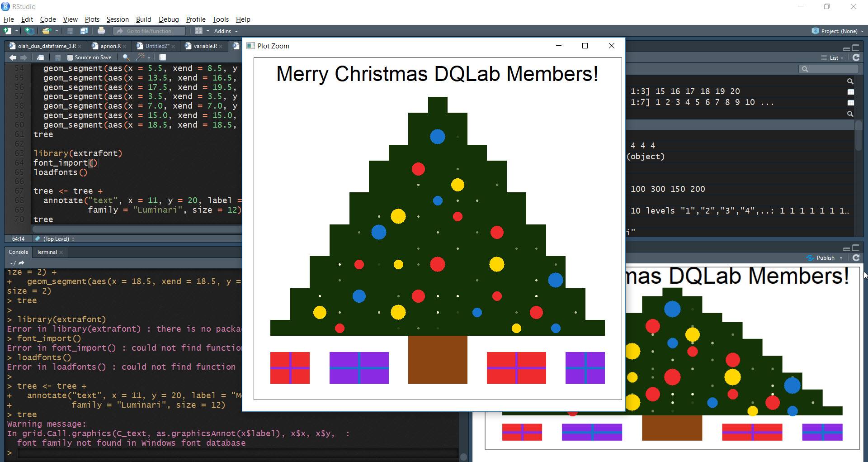Click the Go to file/function field
Screen dimensions: 868x462
click(149, 31)
